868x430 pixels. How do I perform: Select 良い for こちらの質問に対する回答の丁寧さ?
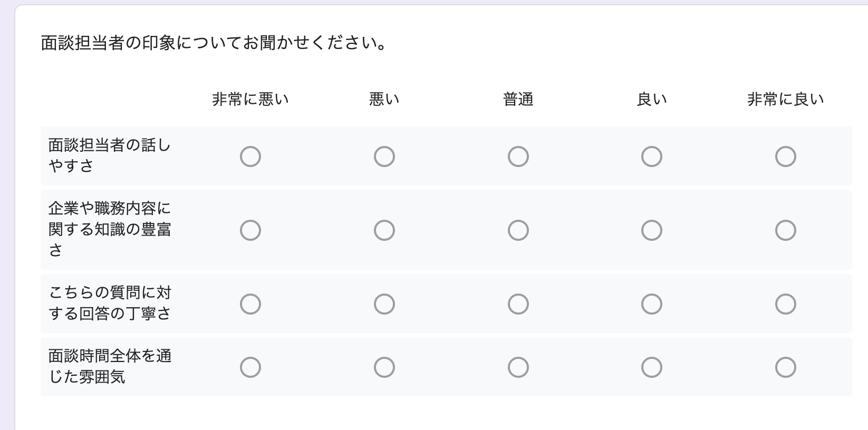(652, 304)
